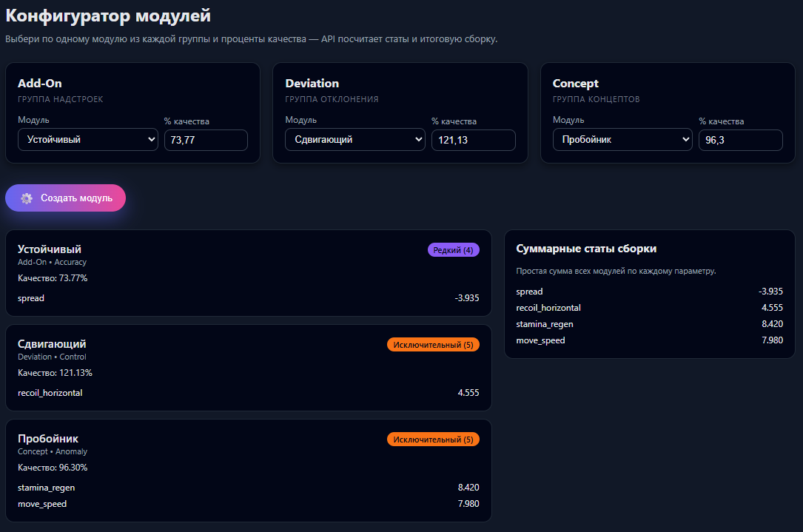
Task: Select recoil_horizontal row in summary stats
Action: coord(548,308)
